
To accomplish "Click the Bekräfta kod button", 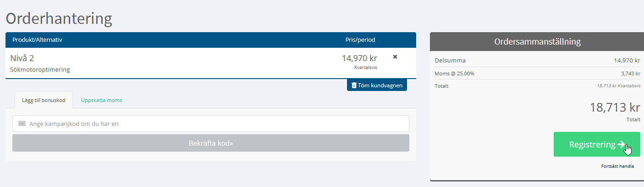I will [x=211, y=143].
